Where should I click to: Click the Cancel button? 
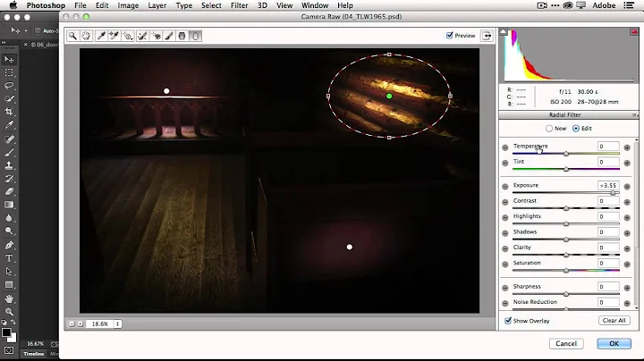click(x=566, y=343)
